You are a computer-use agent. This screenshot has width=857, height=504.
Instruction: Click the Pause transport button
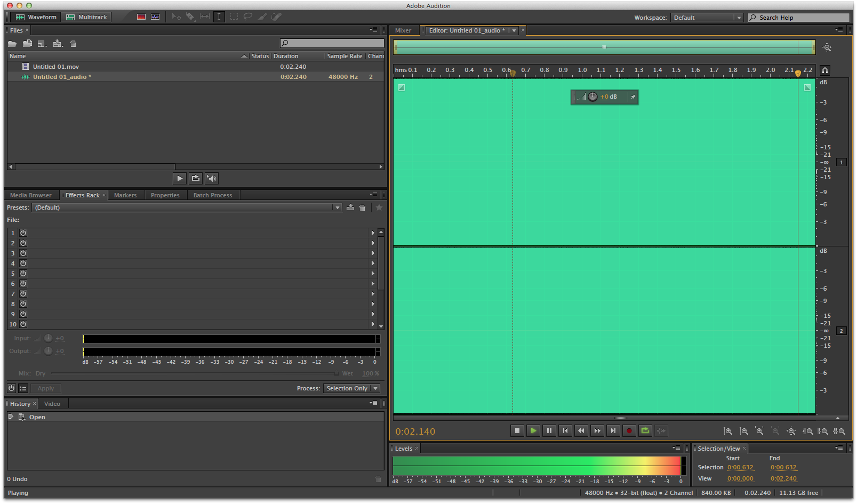tap(549, 431)
